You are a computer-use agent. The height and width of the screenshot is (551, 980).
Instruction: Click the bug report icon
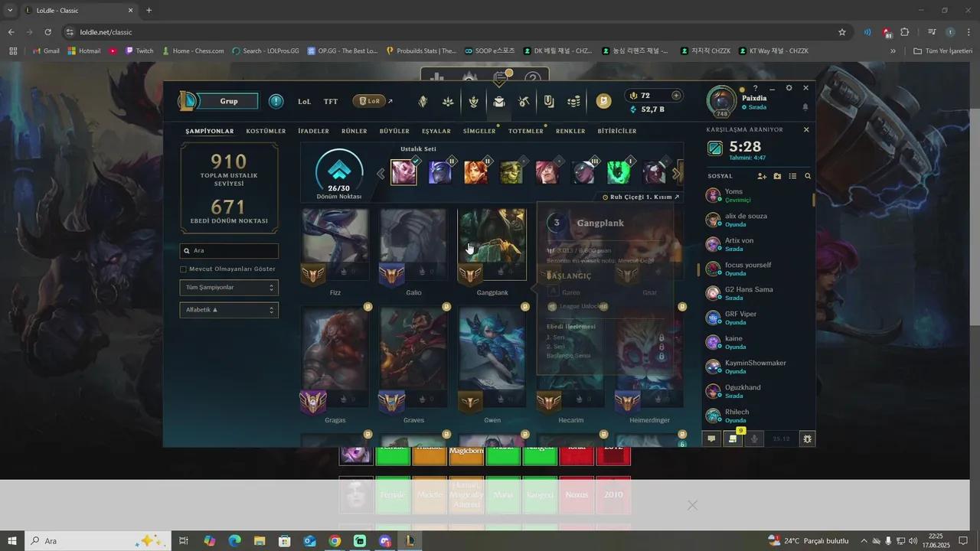click(x=807, y=439)
